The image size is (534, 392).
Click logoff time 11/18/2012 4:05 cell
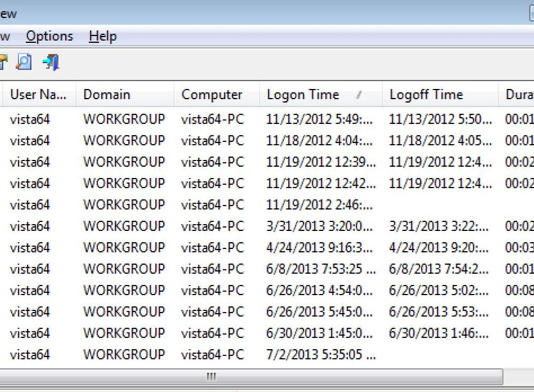click(x=441, y=140)
